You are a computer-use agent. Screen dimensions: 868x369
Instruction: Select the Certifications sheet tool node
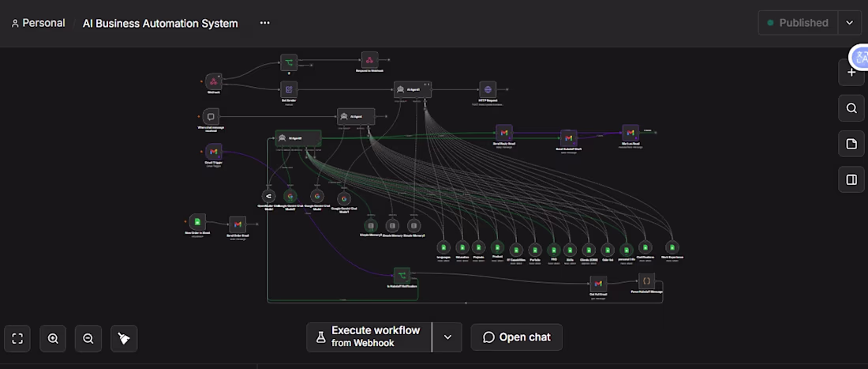645,247
